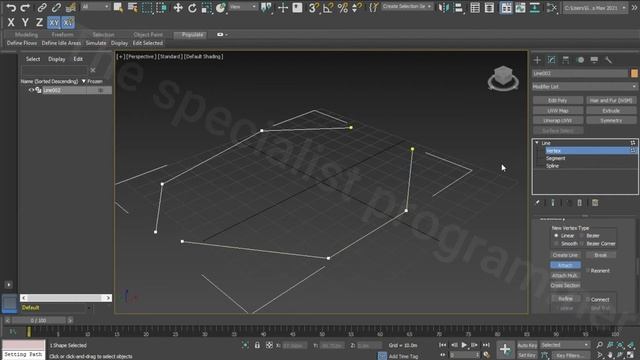Activate Bind to Space Warp

(x=71, y=8)
